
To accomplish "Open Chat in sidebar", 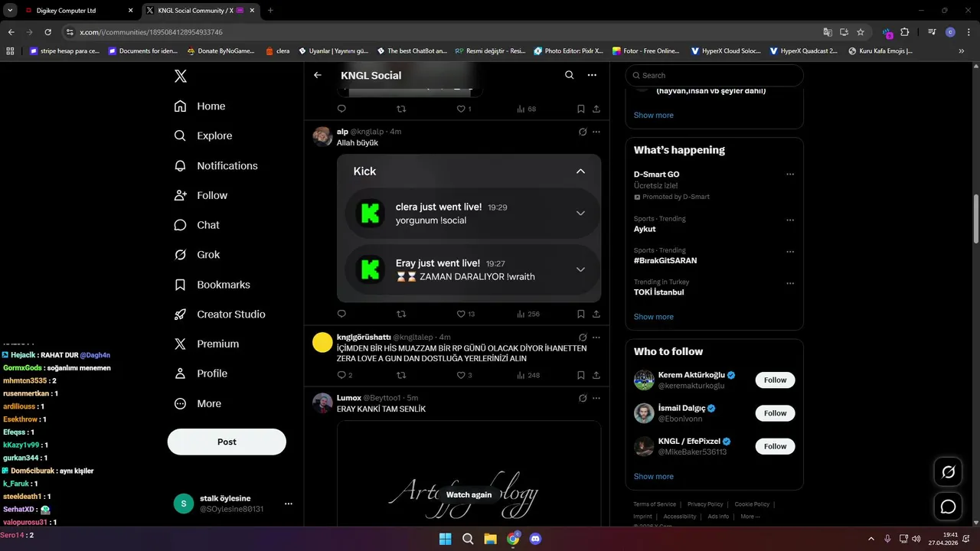I will click(197, 225).
